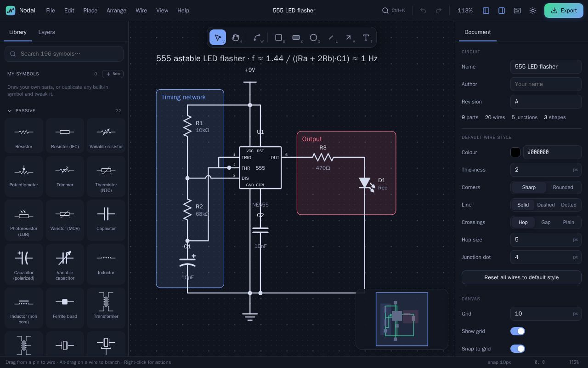The width and height of the screenshot is (588, 368).
Task: Open the default wire colour swatch
Action: pyautogui.click(x=515, y=152)
